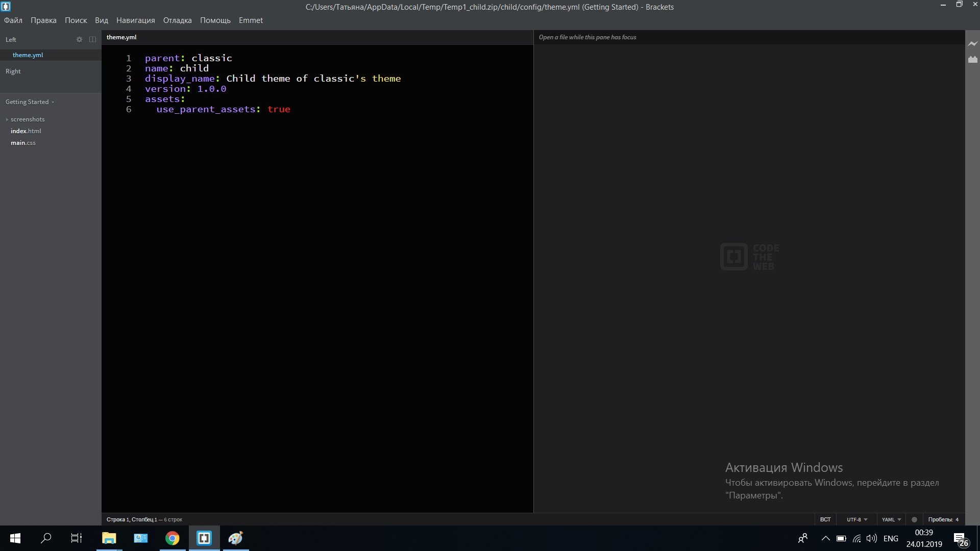The image size is (980, 551).
Task: Open the Emmet menu
Action: point(251,20)
